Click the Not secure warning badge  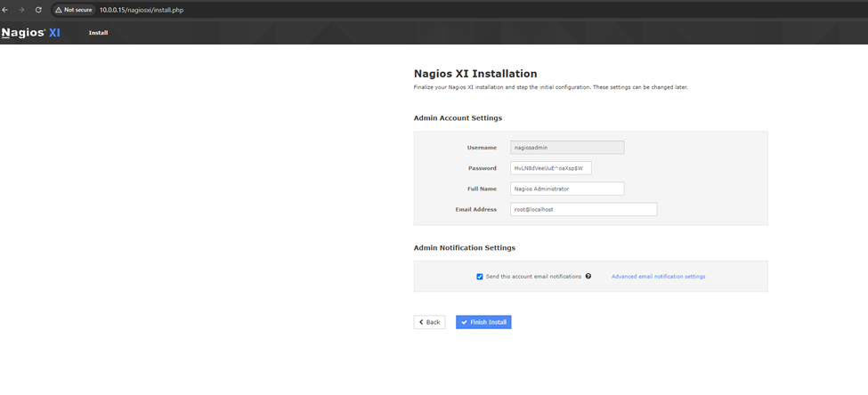[x=74, y=10]
